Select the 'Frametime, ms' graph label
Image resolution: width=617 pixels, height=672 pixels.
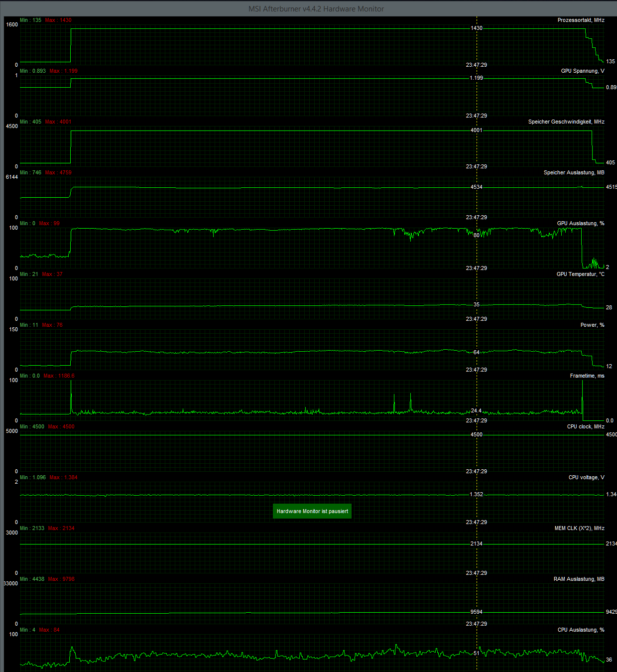point(587,376)
